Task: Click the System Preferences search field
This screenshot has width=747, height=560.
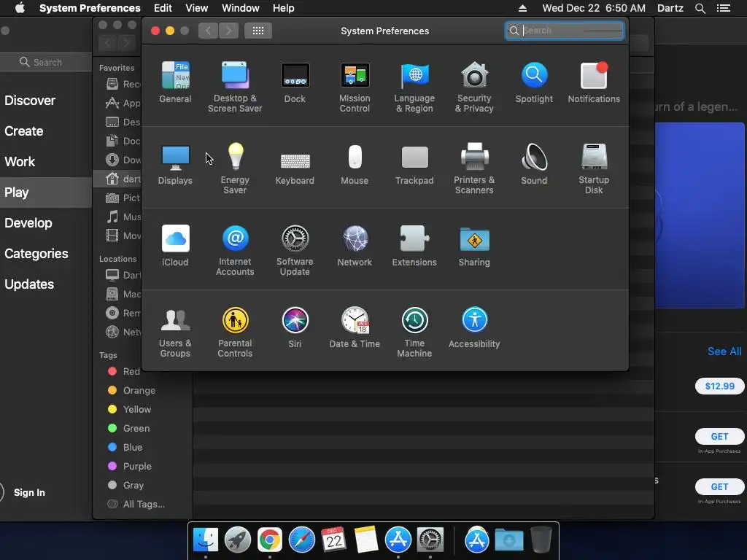Action: coord(565,31)
